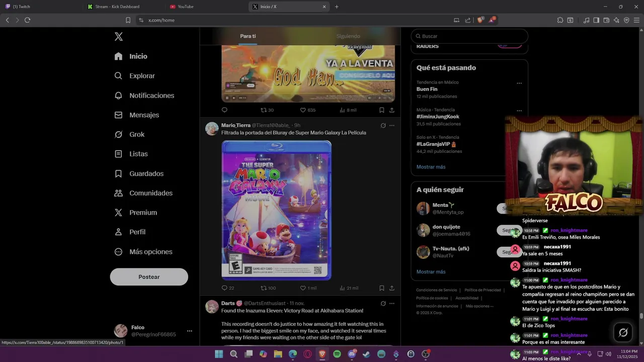Click the Buscar search field
Viewport: 644px width, 362px height.
click(x=469, y=36)
